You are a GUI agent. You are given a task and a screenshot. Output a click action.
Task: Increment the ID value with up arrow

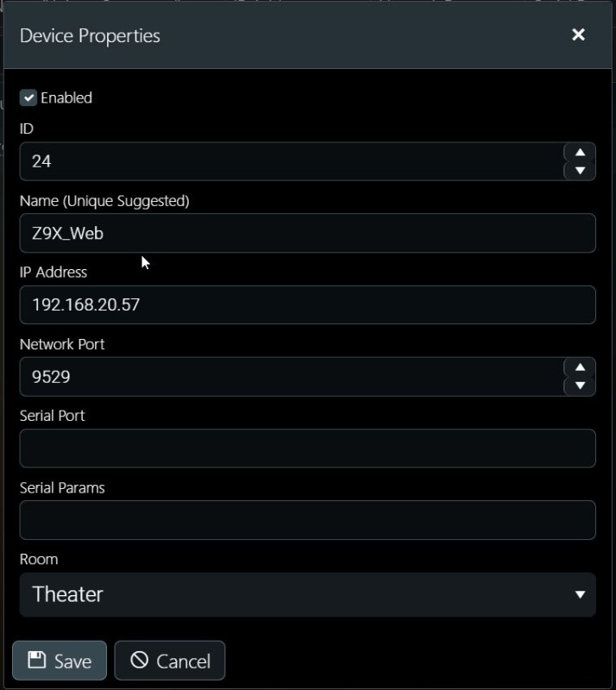click(x=580, y=153)
